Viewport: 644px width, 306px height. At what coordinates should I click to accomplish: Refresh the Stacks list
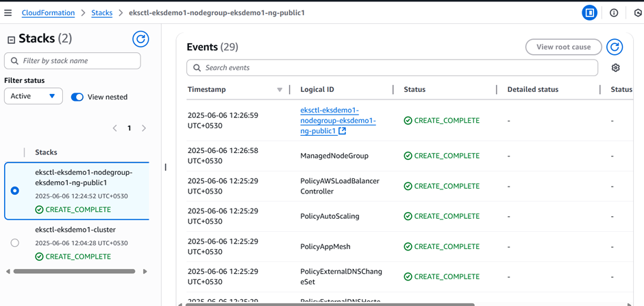tap(140, 39)
